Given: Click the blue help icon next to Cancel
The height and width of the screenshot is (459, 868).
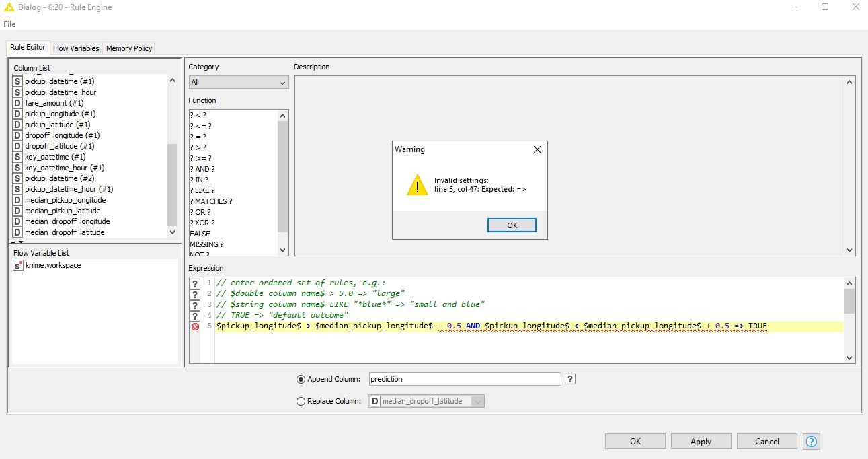Looking at the screenshot, I should pyautogui.click(x=812, y=442).
